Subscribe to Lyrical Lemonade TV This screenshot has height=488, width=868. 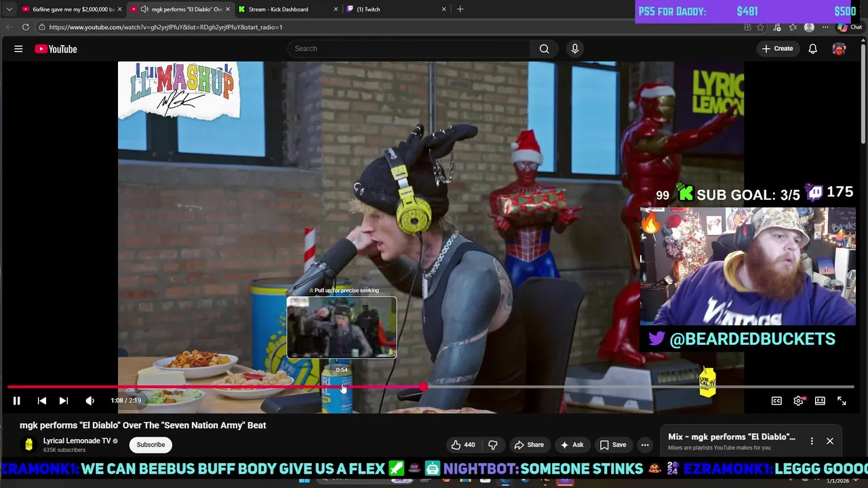point(151,445)
